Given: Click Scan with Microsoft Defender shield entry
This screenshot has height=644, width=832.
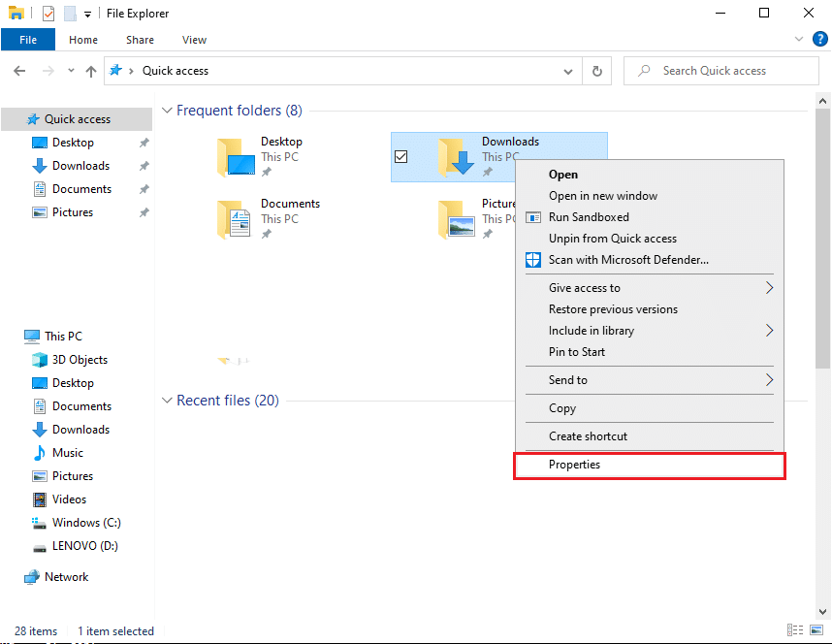Looking at the screenshot, I should (x=628, y=260).
